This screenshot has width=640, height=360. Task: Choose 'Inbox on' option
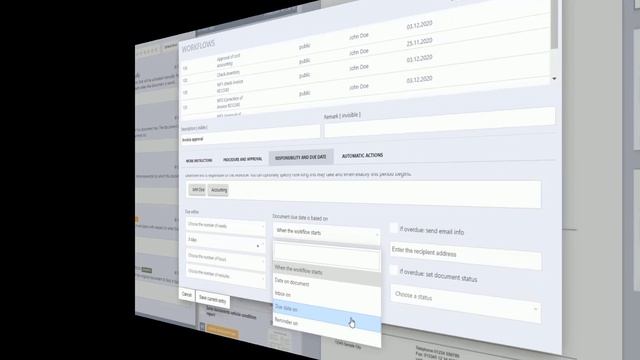(x=327, y=298)
